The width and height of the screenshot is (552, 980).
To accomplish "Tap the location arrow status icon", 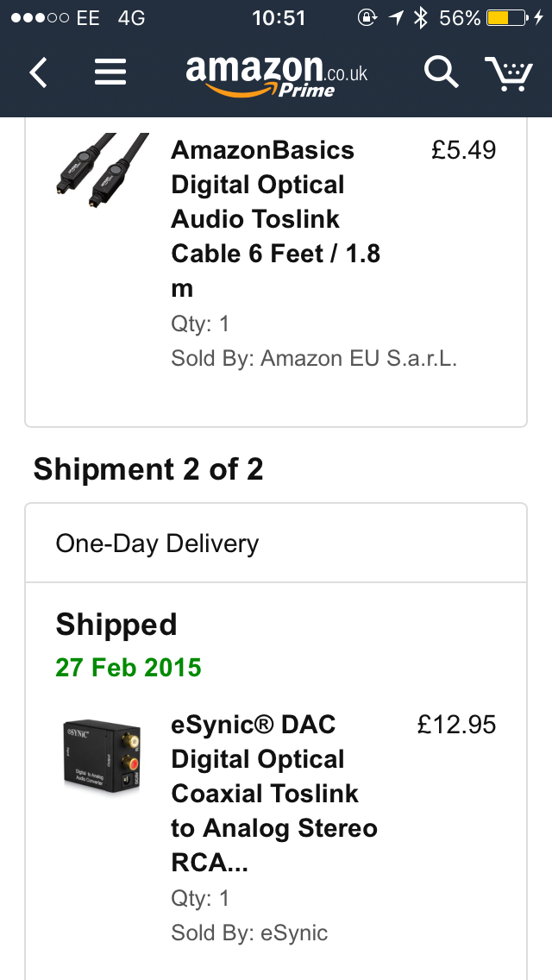I will click(x=396, y=17).
